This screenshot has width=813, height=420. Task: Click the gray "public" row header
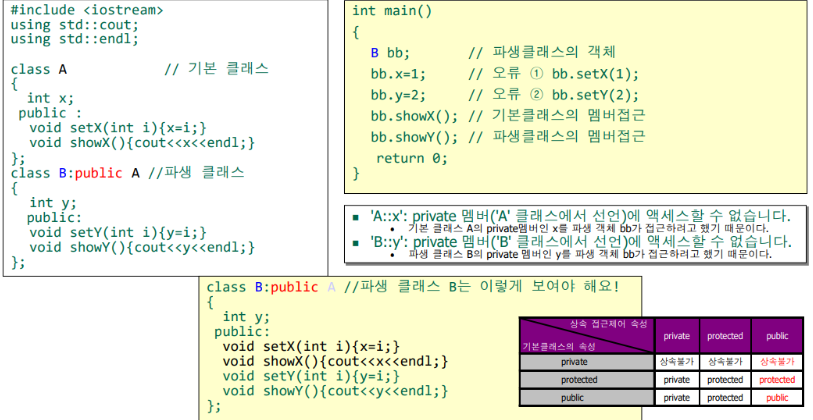pyautogui.click(x=586, y=398)
